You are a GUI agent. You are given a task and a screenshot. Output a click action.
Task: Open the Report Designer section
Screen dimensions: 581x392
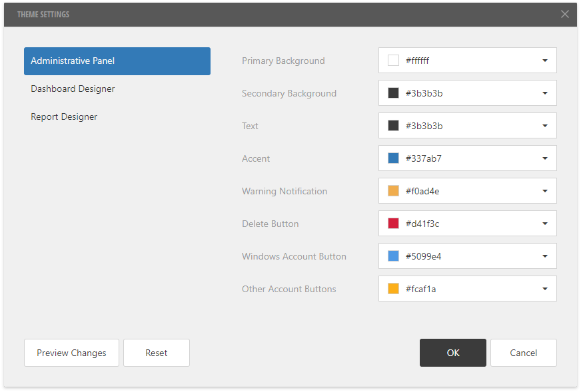64,117
